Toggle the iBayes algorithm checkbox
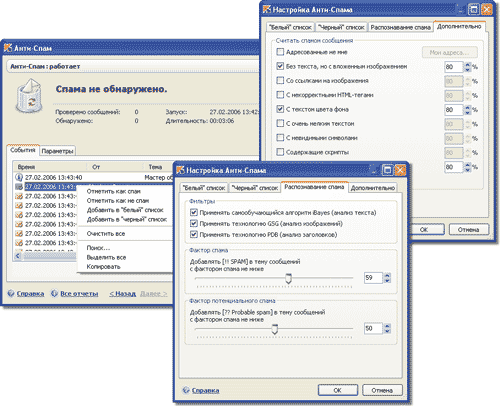 (x=193, y=212)
